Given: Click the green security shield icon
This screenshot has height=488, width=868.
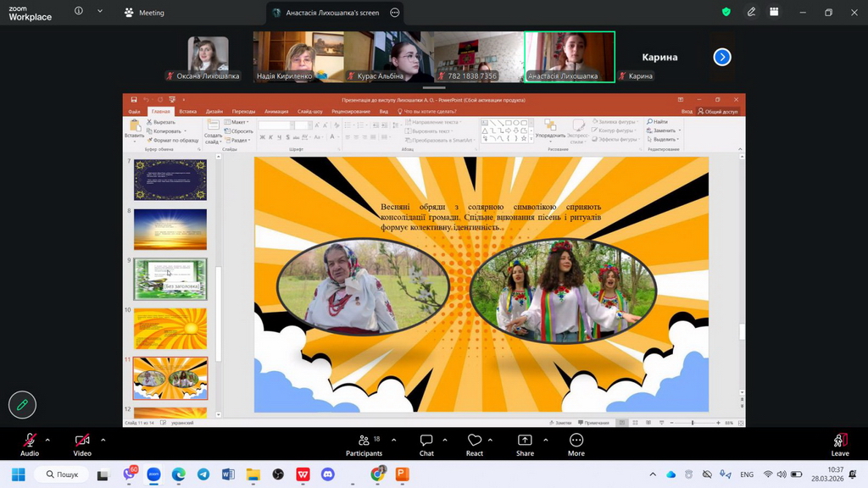Looking at the screenshot, I should 726,13.
